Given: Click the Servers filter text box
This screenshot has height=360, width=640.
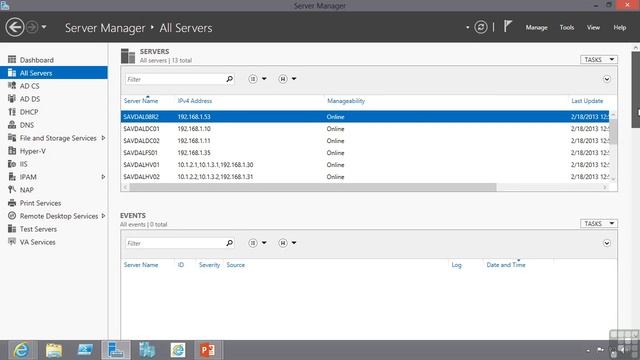Looking at the screenshot, I should (x=175, y=79).
